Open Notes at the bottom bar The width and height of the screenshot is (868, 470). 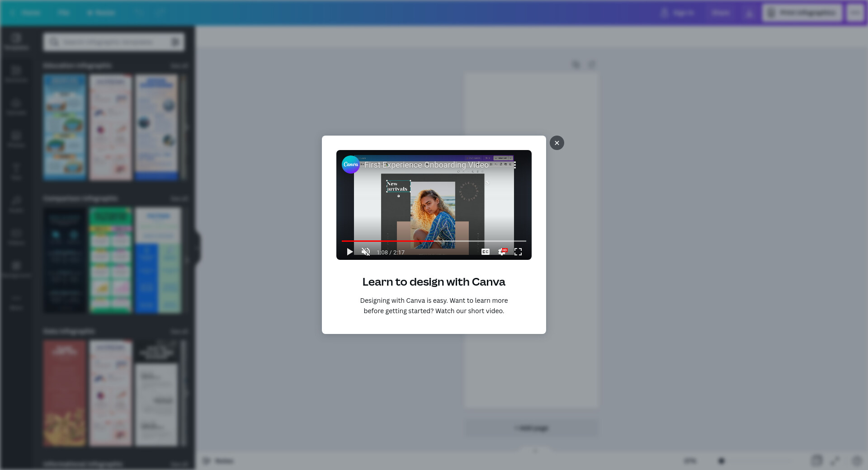tap(218, 461)
